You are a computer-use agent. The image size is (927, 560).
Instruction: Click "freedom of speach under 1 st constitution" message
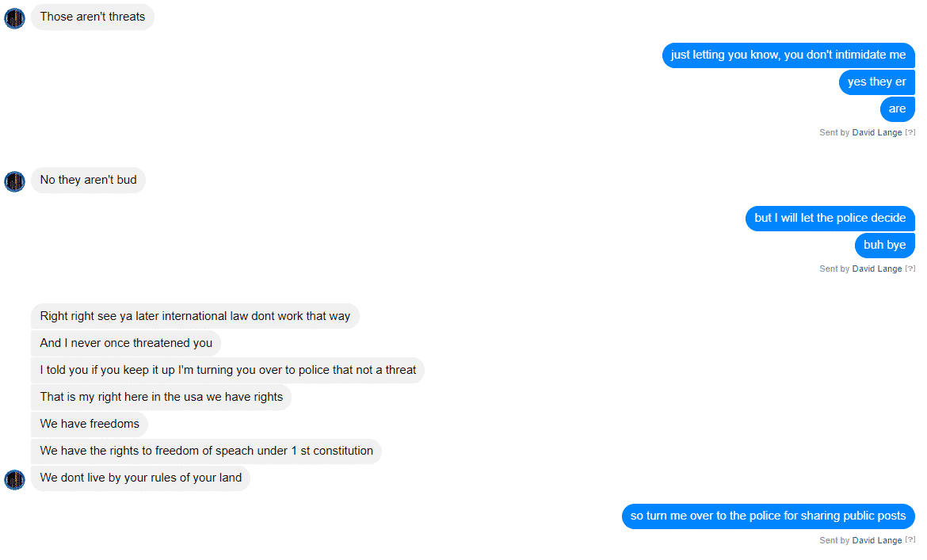point(206,451)
